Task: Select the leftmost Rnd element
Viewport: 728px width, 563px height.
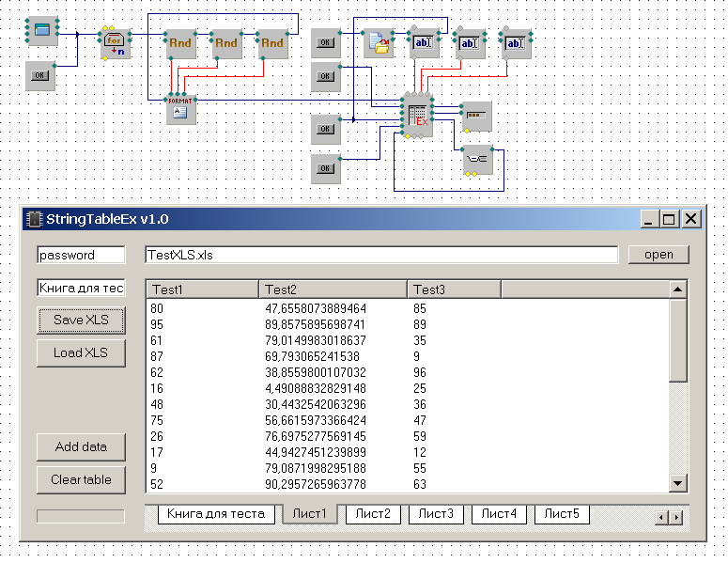Action: coord(180,43)
